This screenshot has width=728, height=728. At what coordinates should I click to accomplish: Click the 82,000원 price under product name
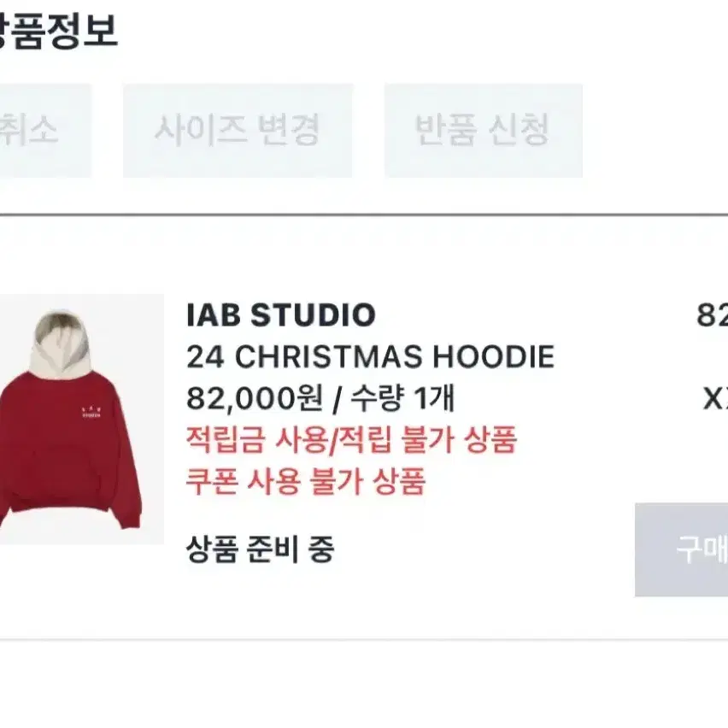(255, 398)
